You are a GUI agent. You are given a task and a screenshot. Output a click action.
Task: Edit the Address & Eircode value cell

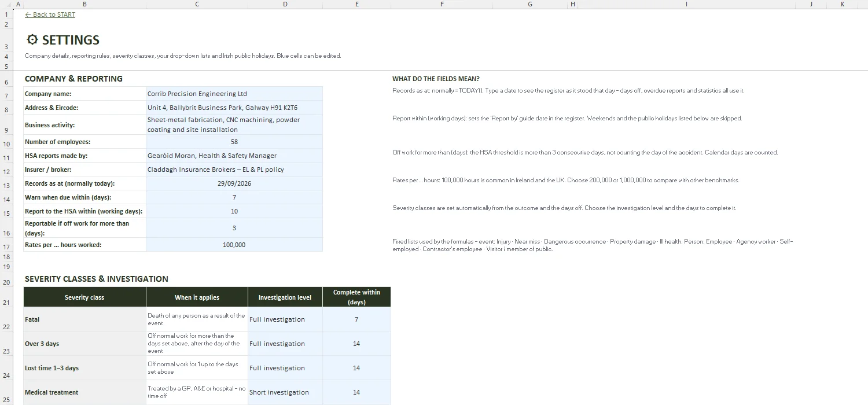(234, 108)
